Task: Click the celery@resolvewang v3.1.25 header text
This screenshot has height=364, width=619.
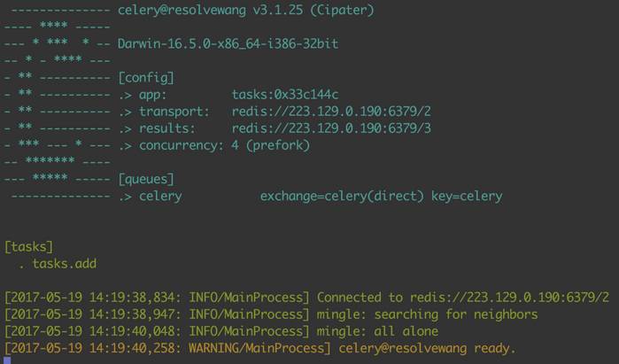Action: click(245, 12)
